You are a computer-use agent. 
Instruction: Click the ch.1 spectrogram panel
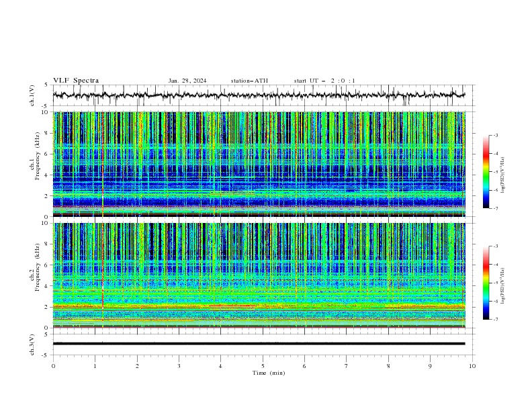tap(259, 164)
